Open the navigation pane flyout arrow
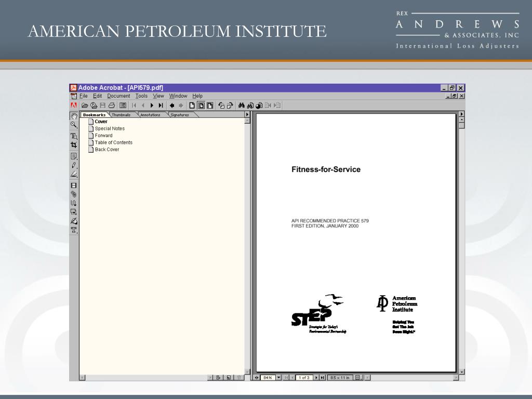 pos(247,114)
